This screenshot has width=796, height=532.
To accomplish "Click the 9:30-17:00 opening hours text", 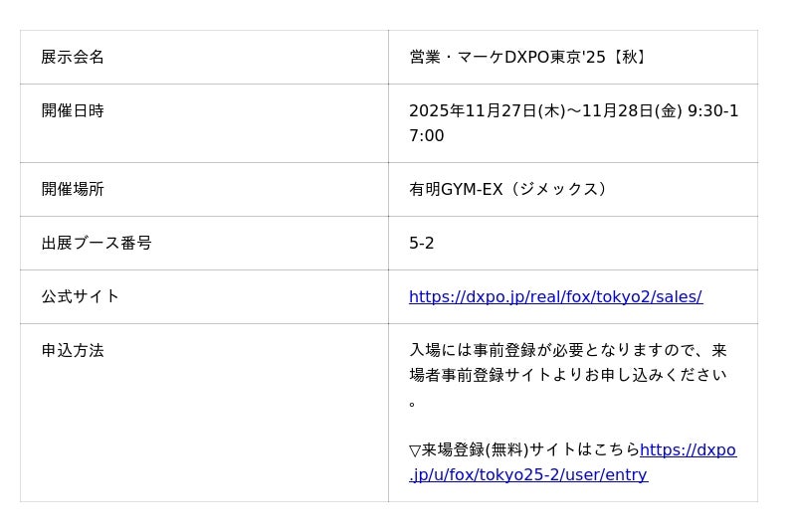I will [712, 111].
